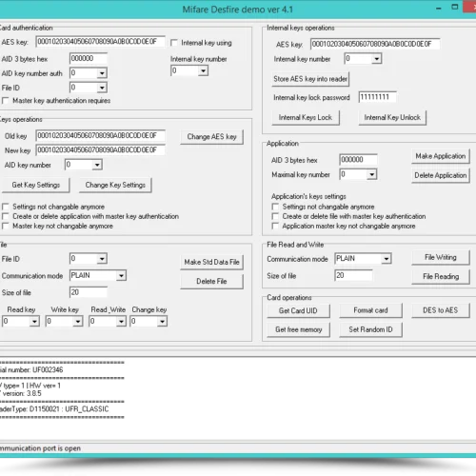Click the File Reading button

(441, 276)
